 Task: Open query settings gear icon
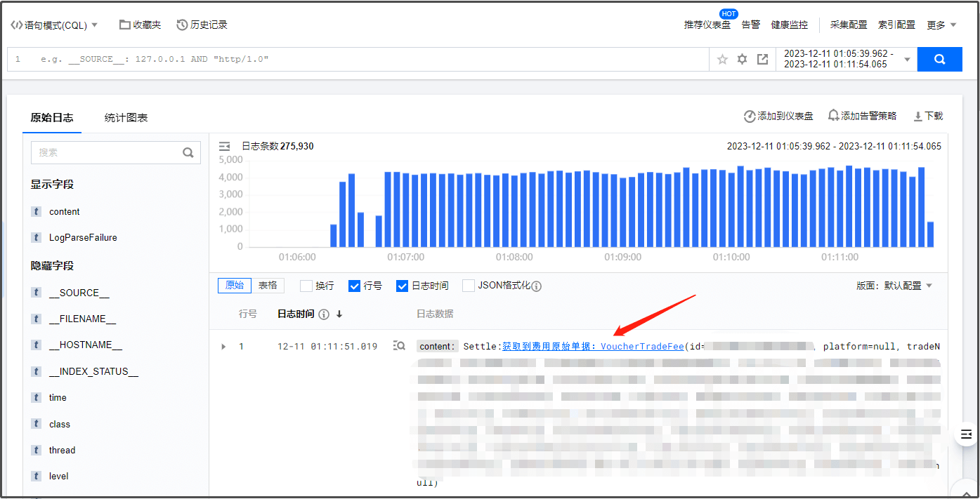click(742, 60)
